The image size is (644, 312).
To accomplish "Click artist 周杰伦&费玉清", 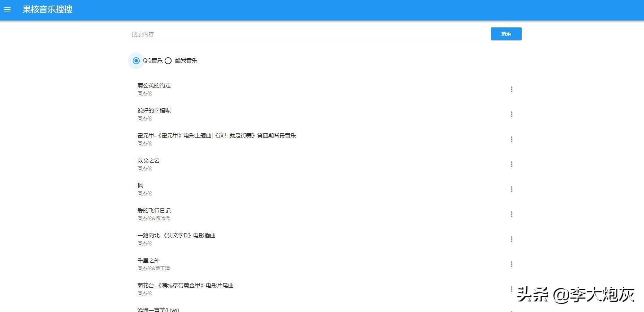I will pyautogui.click(x=154, y=268).
